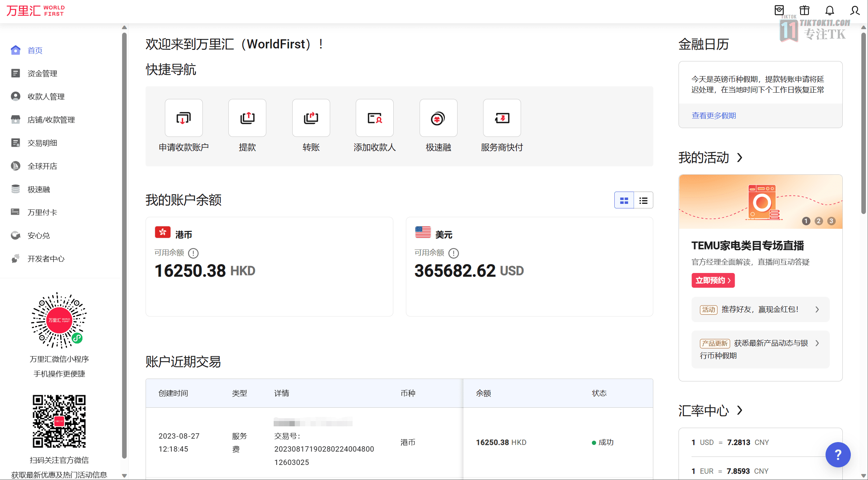868x480 pixels.
Task: Open the gift rewards icon in header
Action: tap(804, 11)
